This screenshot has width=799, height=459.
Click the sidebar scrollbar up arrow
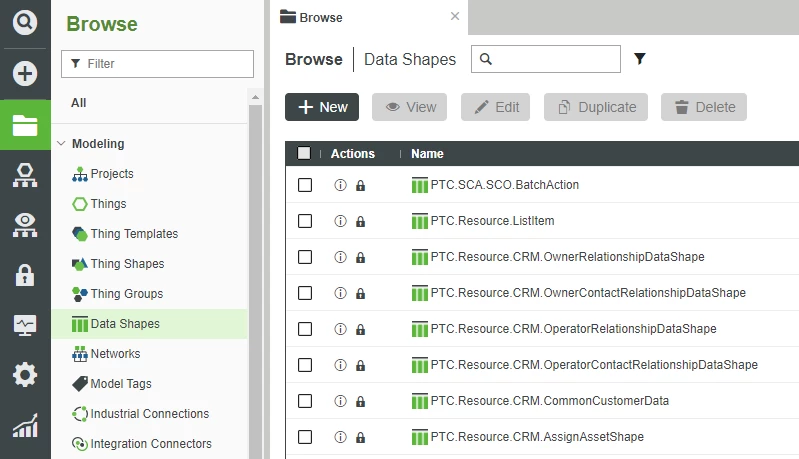point(256,97)
